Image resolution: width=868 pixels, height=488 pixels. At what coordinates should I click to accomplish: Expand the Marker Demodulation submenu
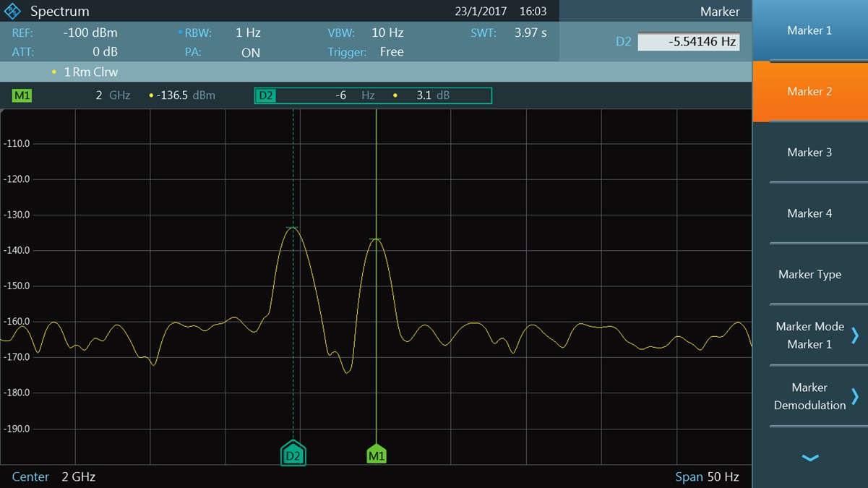(x=810, y=396)
